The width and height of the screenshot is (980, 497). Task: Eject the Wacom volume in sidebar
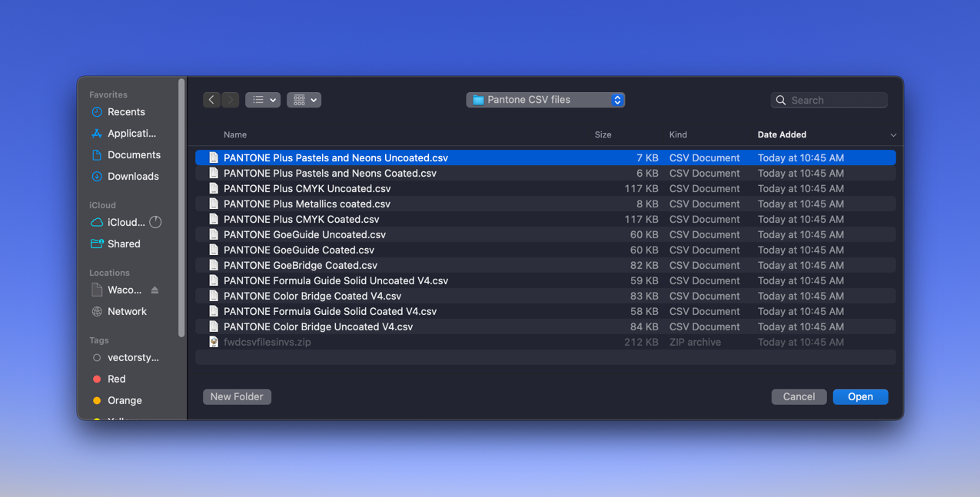point(154,290)
